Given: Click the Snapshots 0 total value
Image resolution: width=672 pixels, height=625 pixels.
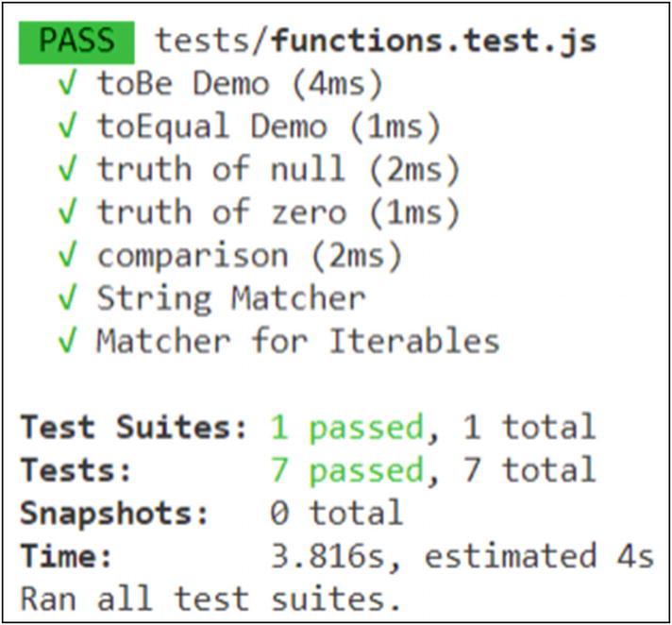Looking at the screenshot, I should (335, 513).
